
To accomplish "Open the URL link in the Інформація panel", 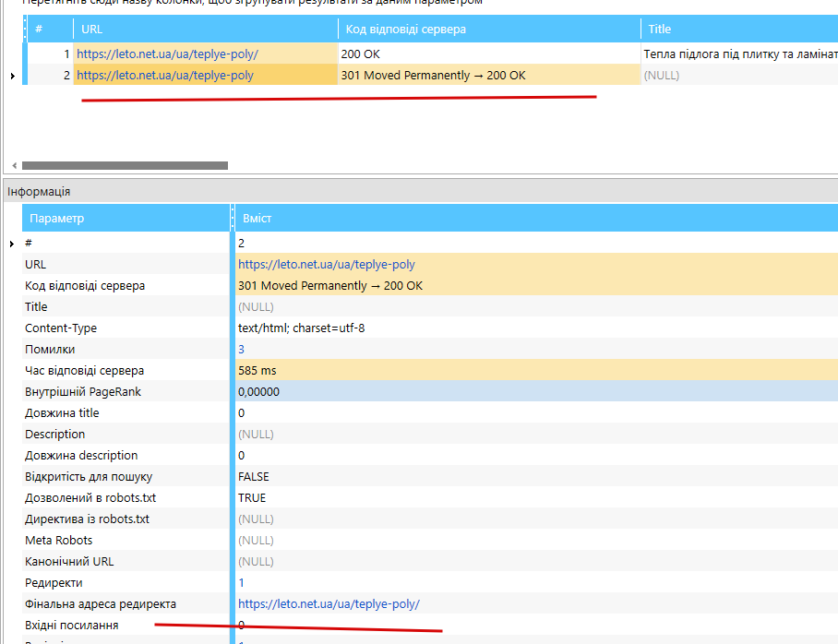I will (326, 265).
